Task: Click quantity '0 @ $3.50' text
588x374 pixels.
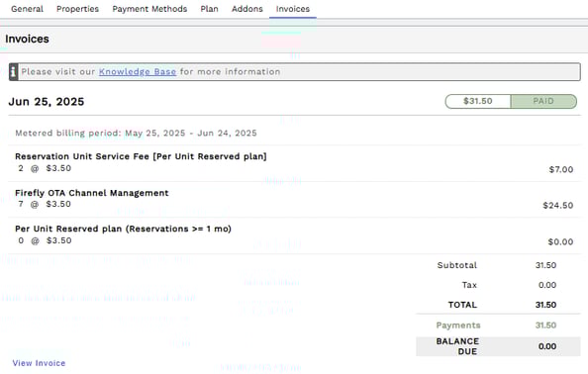Action: [x=45, y=240]
